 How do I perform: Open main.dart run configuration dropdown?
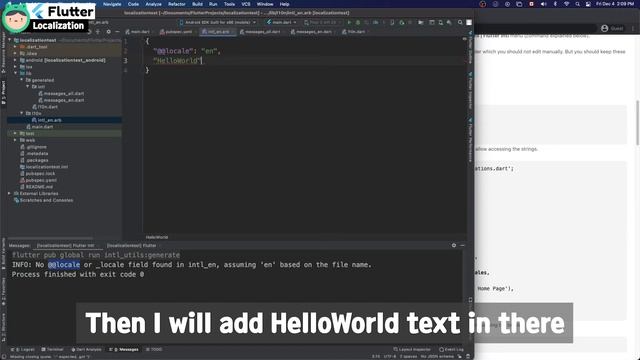coord(282,22)
